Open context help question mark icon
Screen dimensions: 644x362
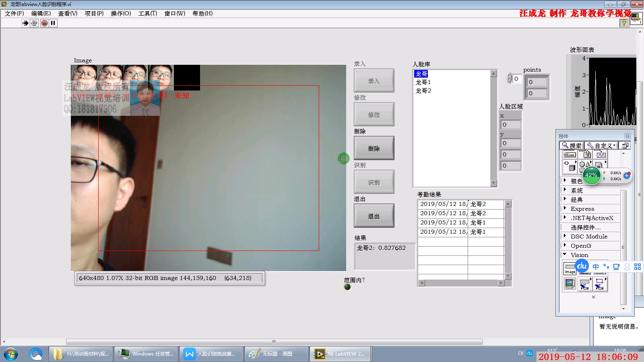[623, 23]
